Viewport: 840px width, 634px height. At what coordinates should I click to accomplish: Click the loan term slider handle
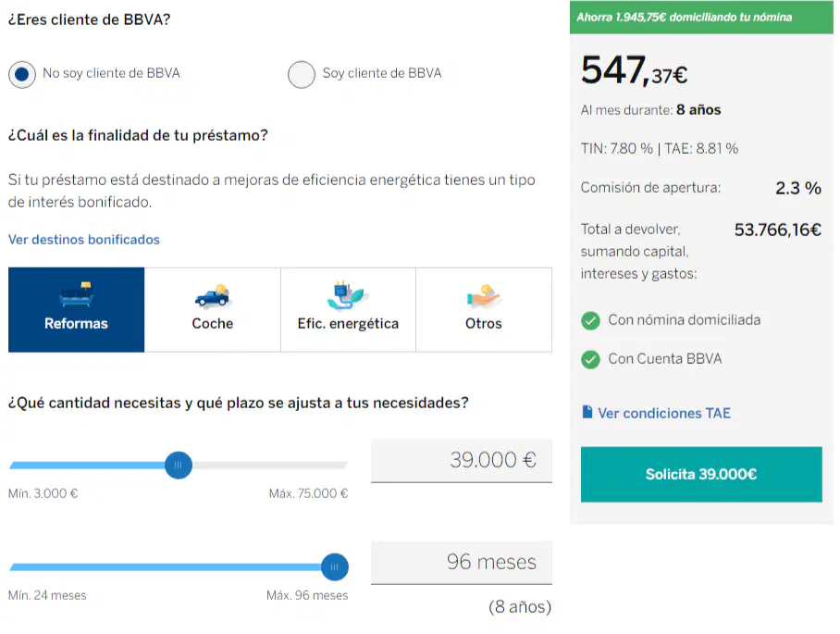335,567
